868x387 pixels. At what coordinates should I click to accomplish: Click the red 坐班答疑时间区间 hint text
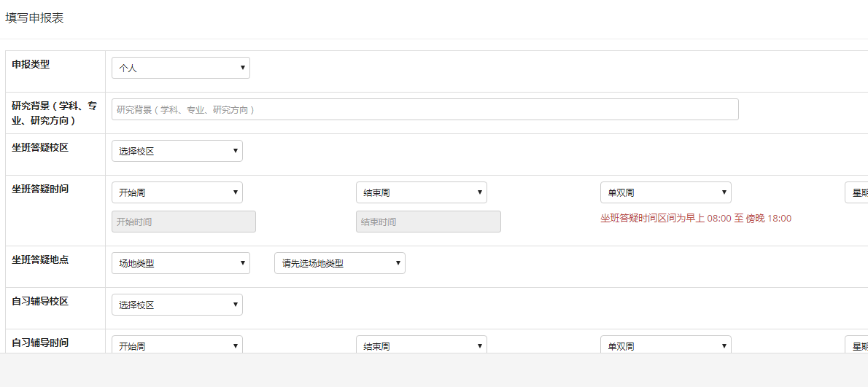tap(695, 219)
